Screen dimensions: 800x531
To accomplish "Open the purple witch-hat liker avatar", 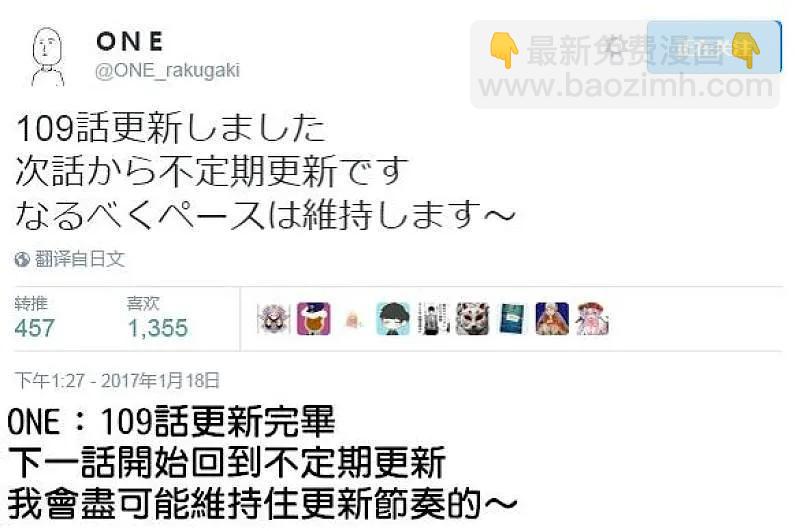I will coord(313,319).
